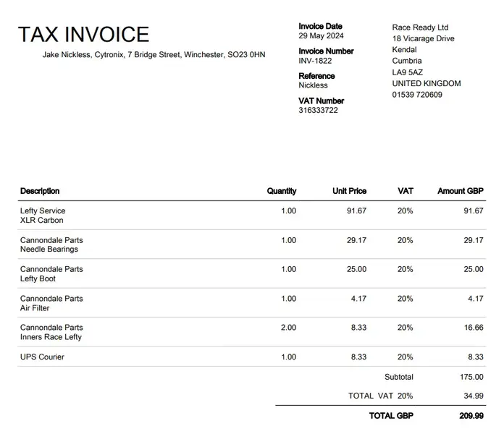504x434 pixels.
Task: Click the UPS Courier amount 8.33
Action: (x=476, y=357)
